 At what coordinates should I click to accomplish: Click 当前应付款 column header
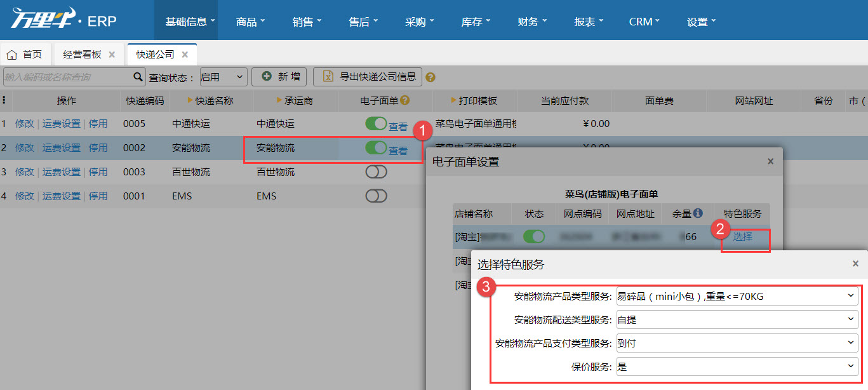(564, 100)
